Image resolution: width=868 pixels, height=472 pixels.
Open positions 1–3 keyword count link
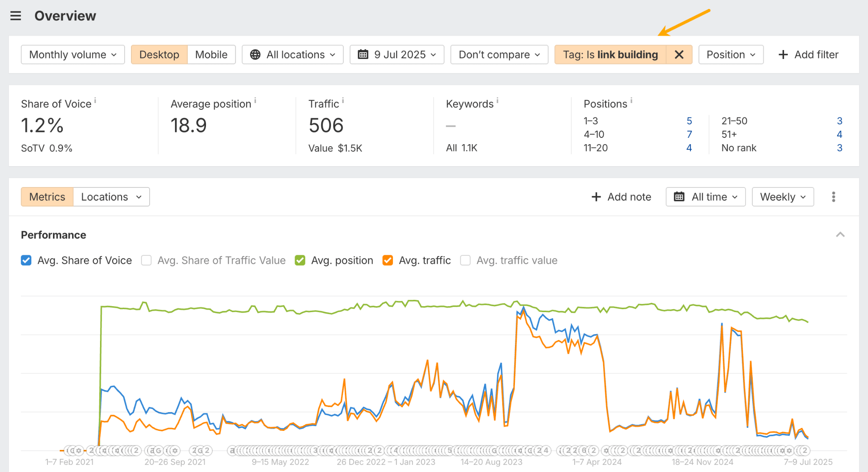pos(689,121)
